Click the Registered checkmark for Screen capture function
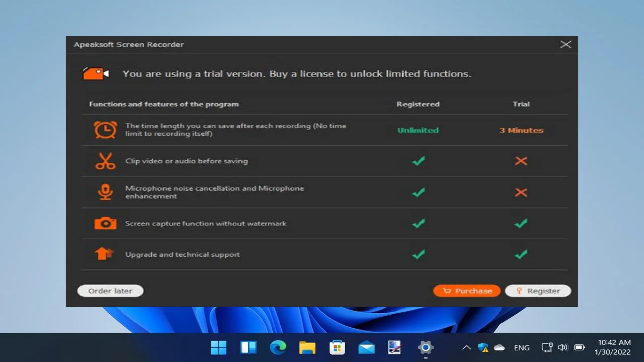Viewport: 644px width, 362px height. [418, 223]
